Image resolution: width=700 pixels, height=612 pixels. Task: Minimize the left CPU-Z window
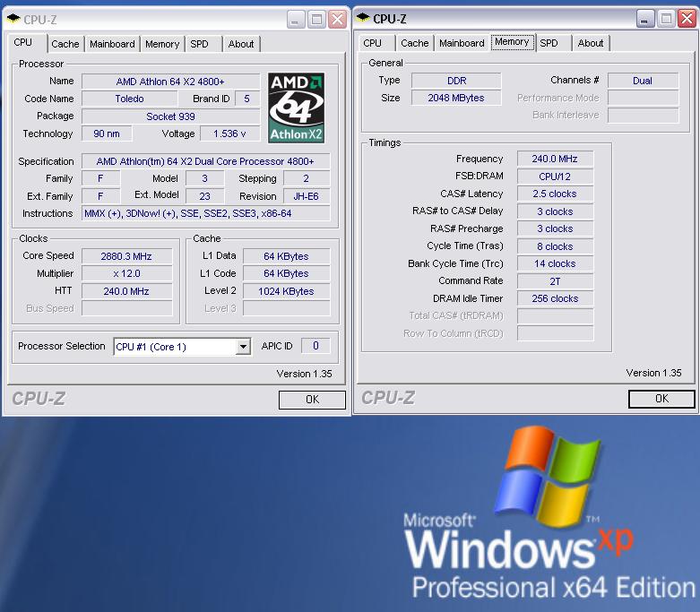coord(296,20)
